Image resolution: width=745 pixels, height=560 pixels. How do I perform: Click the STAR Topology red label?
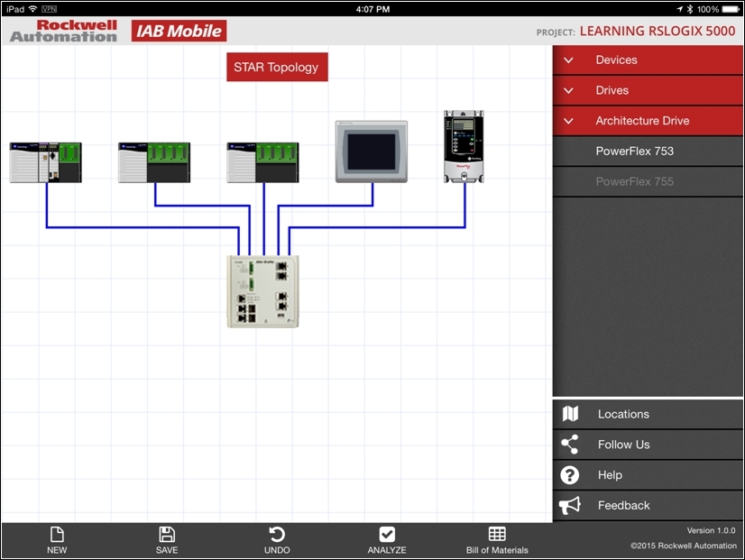click(x=277, y=68)
